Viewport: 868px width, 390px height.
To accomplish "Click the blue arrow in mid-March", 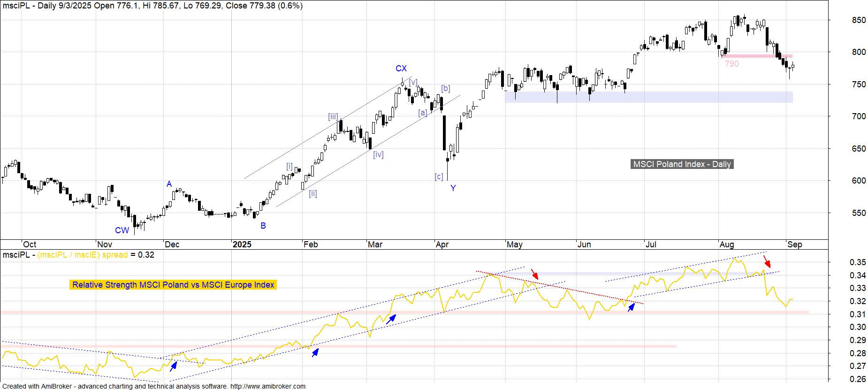I will tap(391, 319).
